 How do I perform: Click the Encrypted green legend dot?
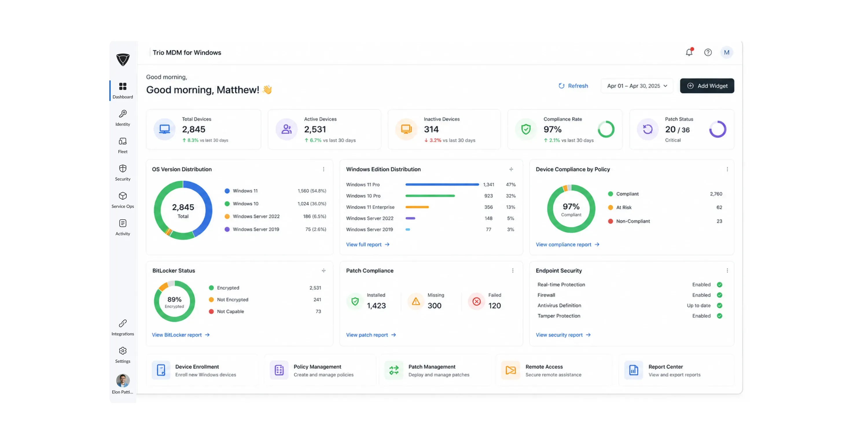pos(211,288)
